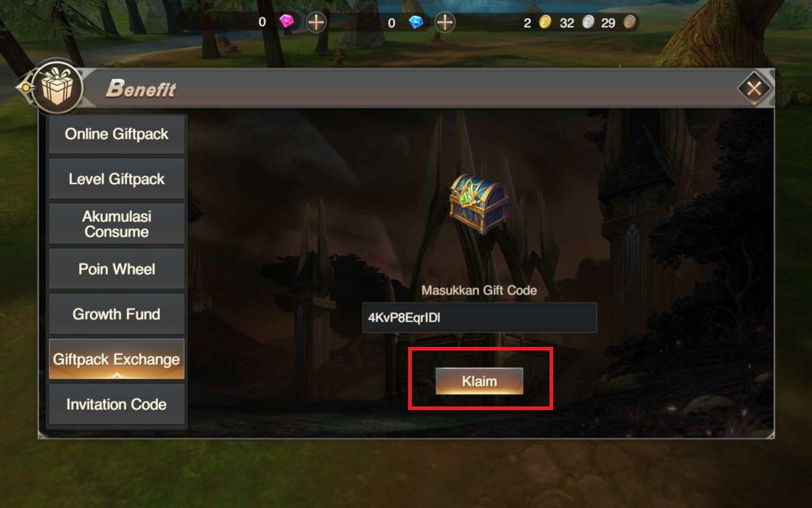
Task: Click the Benefit title text
Action: point(141,88)
